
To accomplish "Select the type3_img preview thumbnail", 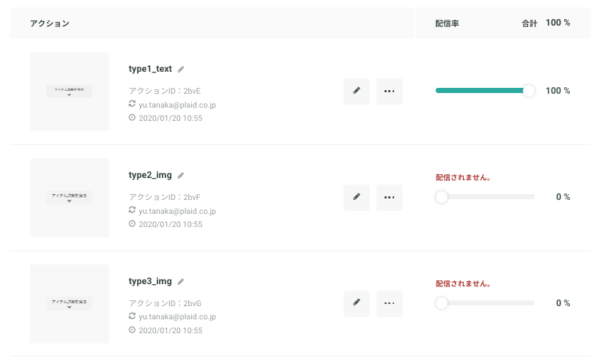I will [x=70, y=304].
